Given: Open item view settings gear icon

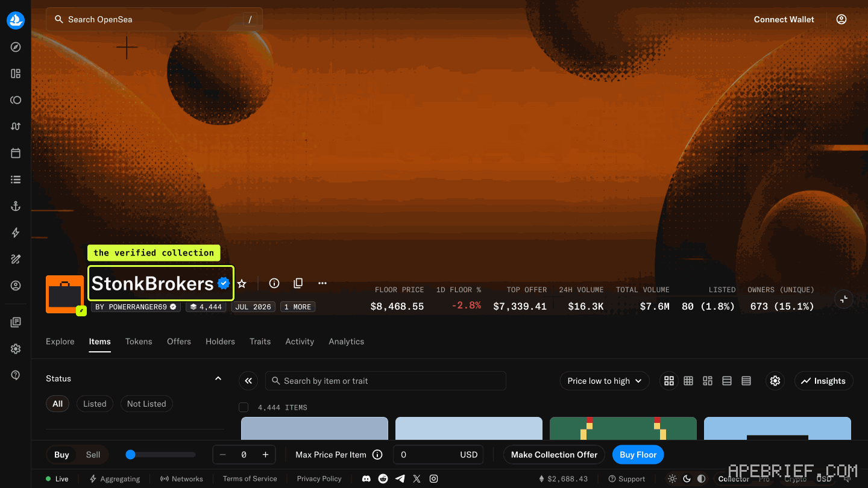Looking at the screenshot, I should [x=775, y=381].
